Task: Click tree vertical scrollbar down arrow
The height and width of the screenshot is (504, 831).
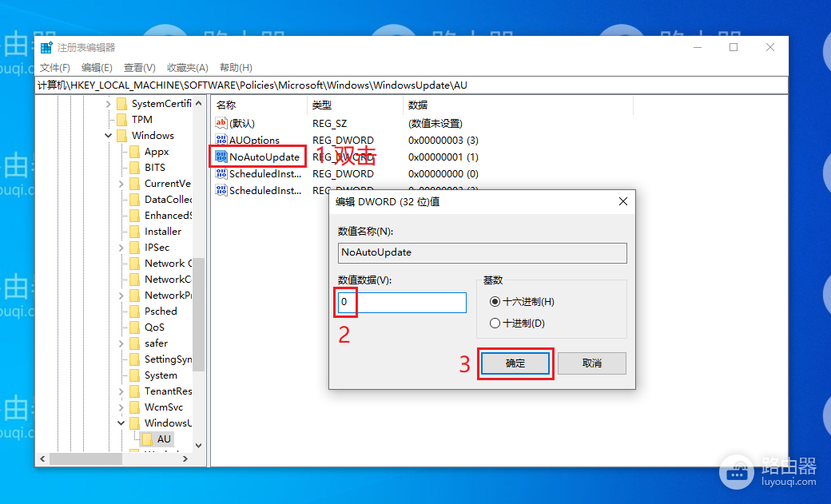Action: point(199,446)
